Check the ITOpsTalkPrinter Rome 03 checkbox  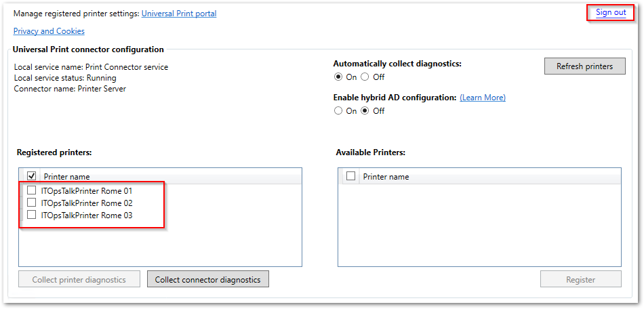pyautogui.click(x=31, y=215)
